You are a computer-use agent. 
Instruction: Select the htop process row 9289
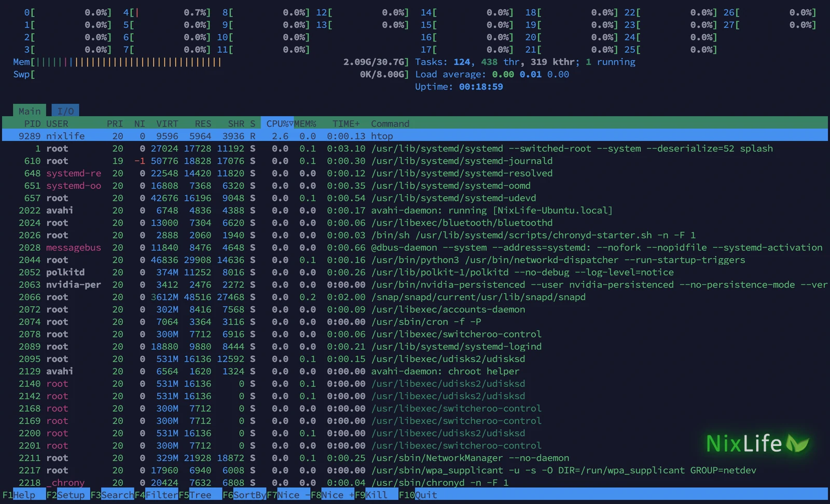415,136
